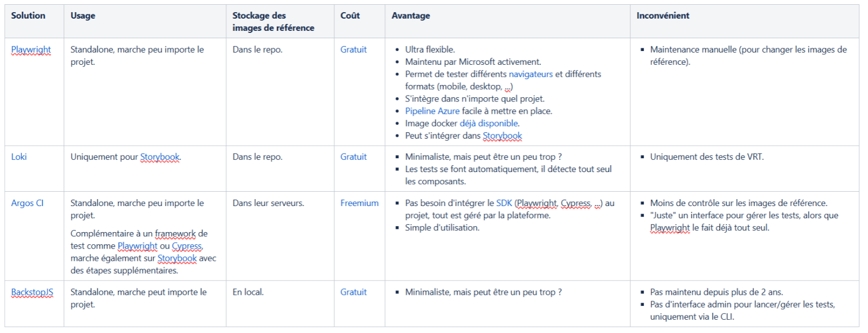Click Gratuit link in the Loki row
The height and width of the screenshot is (333, 868).
(353, 157)
